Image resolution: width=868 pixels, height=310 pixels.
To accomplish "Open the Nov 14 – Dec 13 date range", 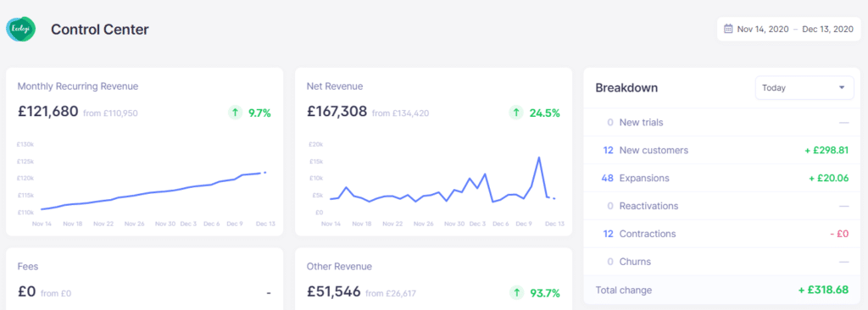I will coord(789,29).
